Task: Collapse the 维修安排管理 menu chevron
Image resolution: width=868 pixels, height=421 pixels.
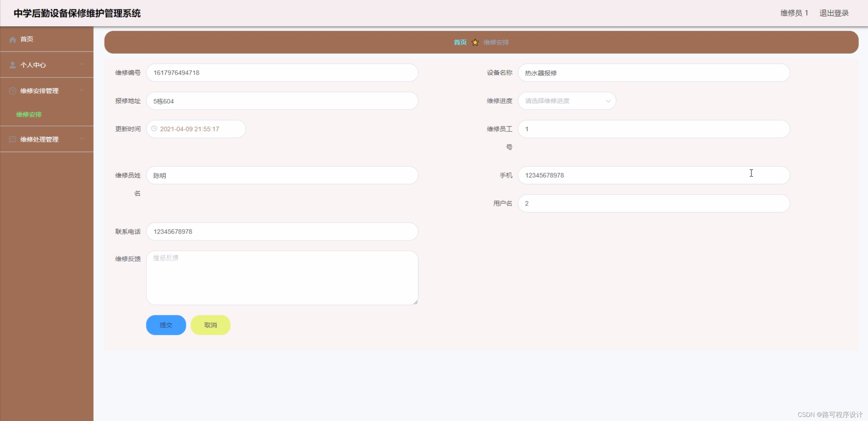Action: pyautogui.click(x=81, y=90)
